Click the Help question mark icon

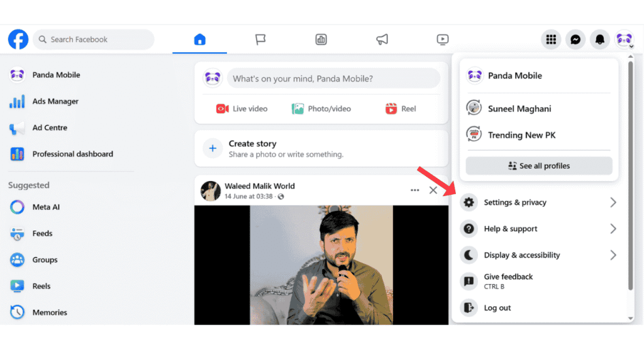469,229
